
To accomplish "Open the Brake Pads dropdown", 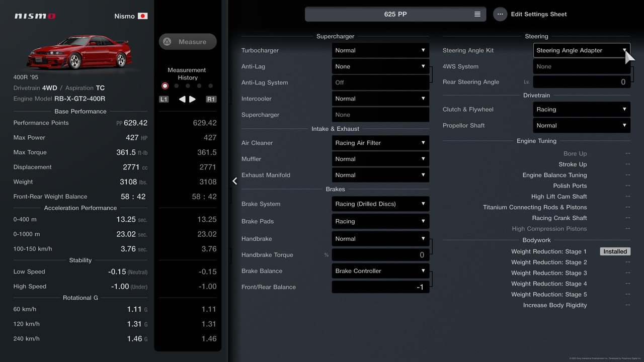I will 380,221.
